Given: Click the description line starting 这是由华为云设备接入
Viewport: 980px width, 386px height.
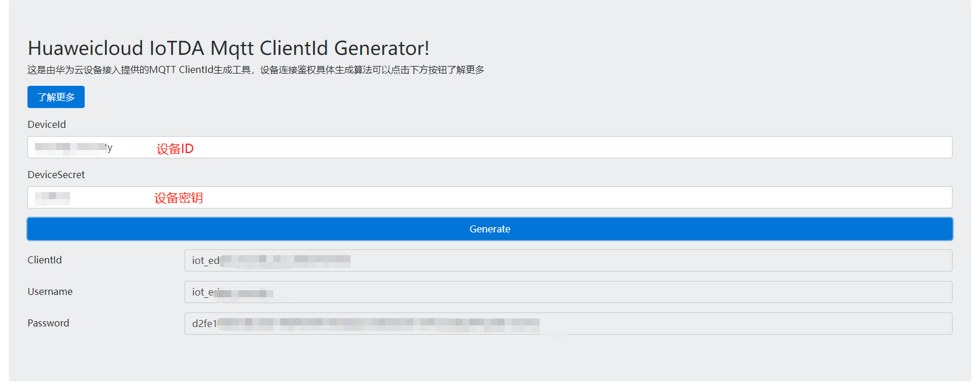Looking at the screenshot, I should (256, 69).
